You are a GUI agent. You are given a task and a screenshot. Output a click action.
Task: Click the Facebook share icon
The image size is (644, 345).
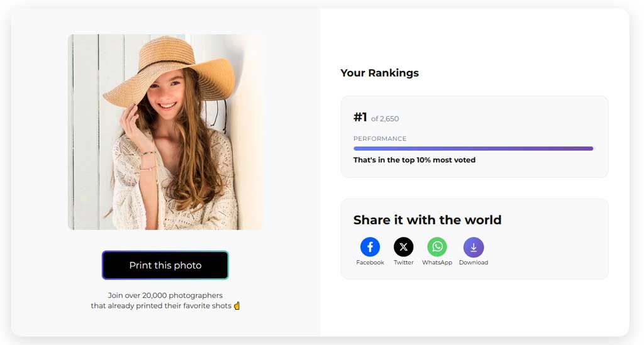click(370, 247)
